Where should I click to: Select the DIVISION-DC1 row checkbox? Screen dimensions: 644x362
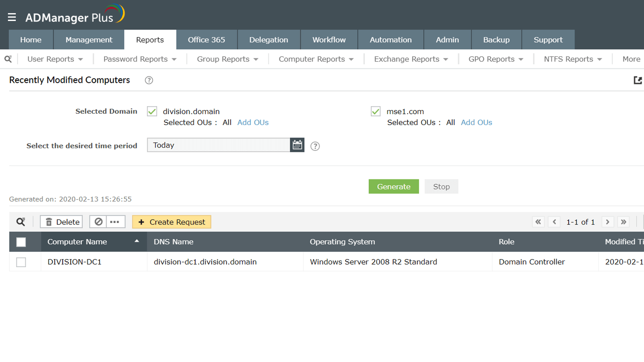tap(21, 262)
